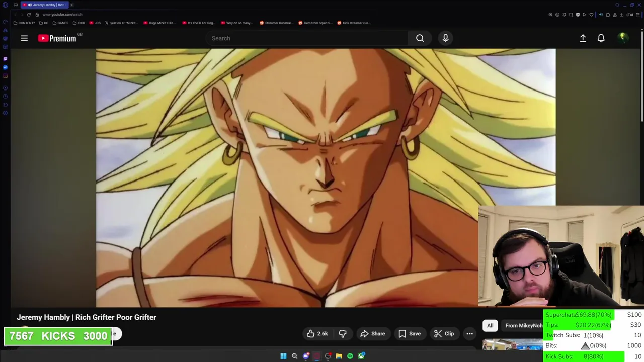
Task: Open Windows Start menu
Action: pyautogui.click(x=283, y=356)
